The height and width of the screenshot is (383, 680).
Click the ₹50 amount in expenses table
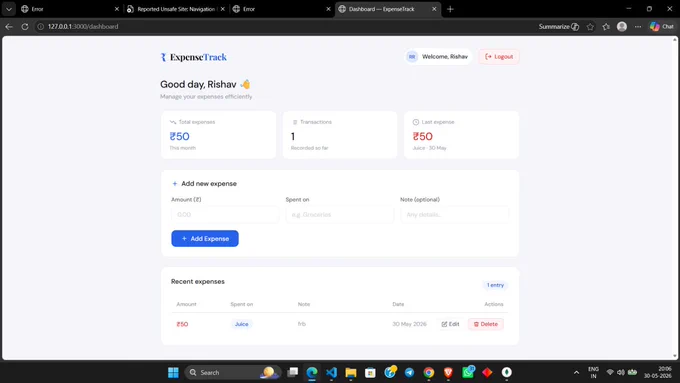(182, 324)
